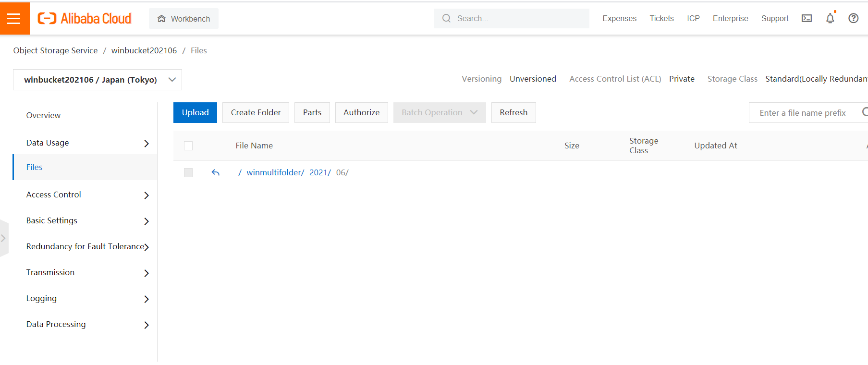Open the ICP menu
868x365 pixels.
693,18
